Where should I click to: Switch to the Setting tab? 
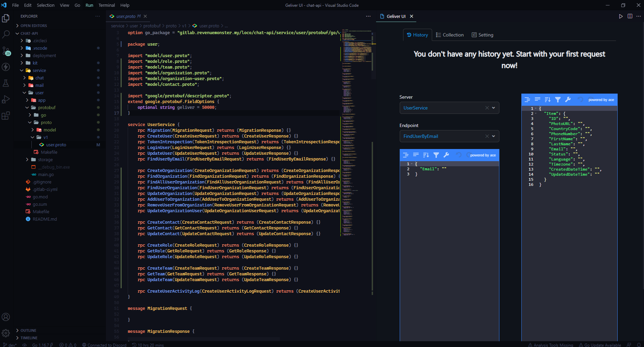(482, 35)
